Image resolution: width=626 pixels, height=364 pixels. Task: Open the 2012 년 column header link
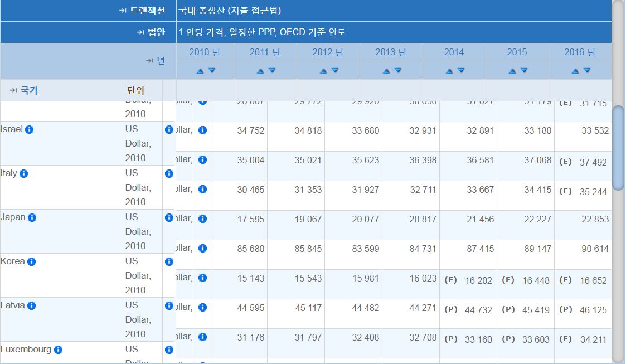328,52
